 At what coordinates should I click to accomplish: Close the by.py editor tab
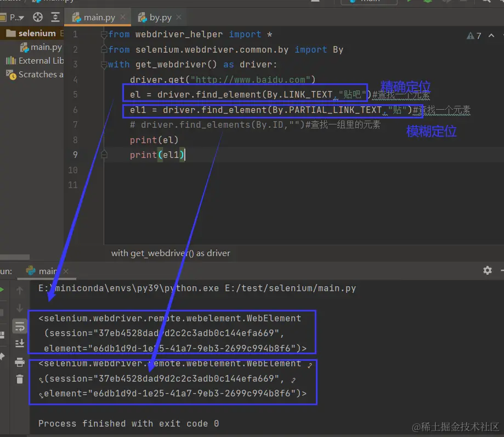179,18
